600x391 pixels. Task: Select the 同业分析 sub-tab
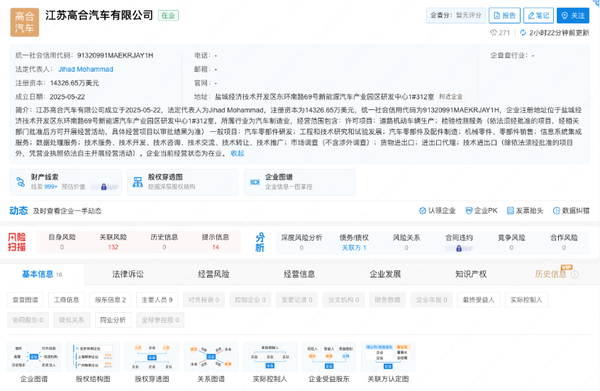[113, 320]
